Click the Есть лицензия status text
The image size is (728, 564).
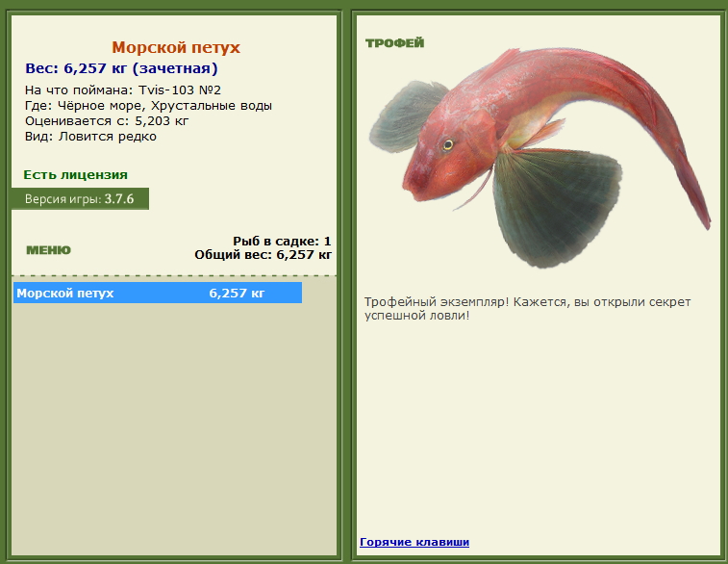(75, 174)
